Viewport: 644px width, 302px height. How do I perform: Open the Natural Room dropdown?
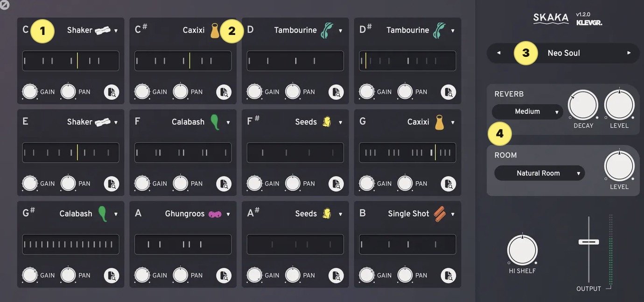pyautogui.click(x=539, y=173)
